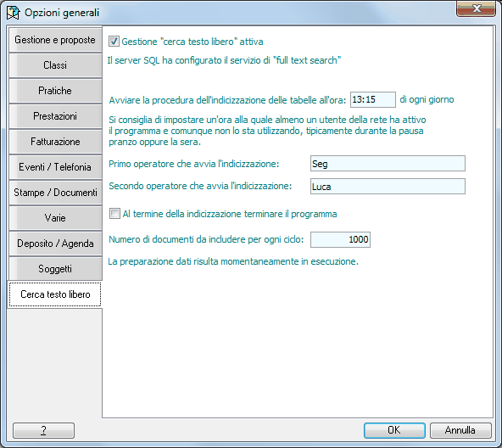Screen dimensions: 502x448
Task: Open the Prestazioni tab
Action: pos(55,116)
